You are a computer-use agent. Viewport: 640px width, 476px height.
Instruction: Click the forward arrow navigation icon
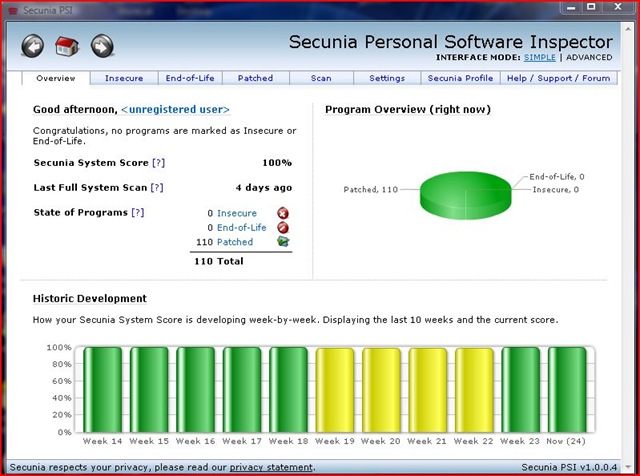[x=102, y=46]
